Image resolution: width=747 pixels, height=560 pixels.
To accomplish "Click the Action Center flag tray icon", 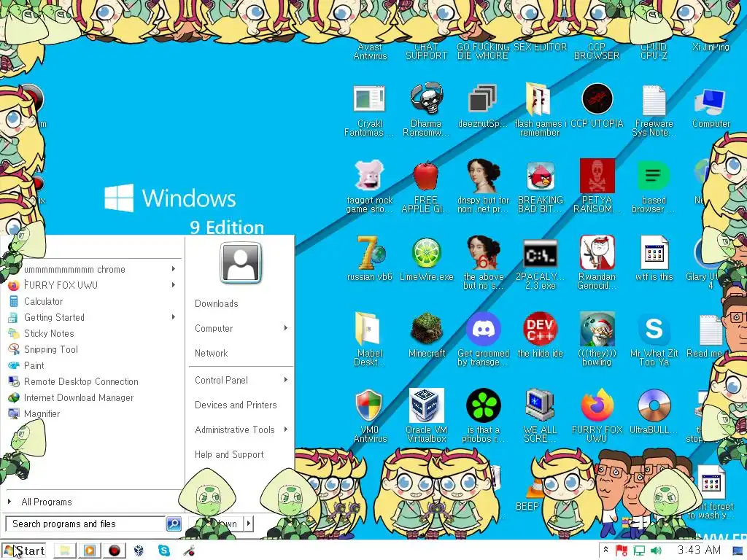I will (x=622, y=551).
